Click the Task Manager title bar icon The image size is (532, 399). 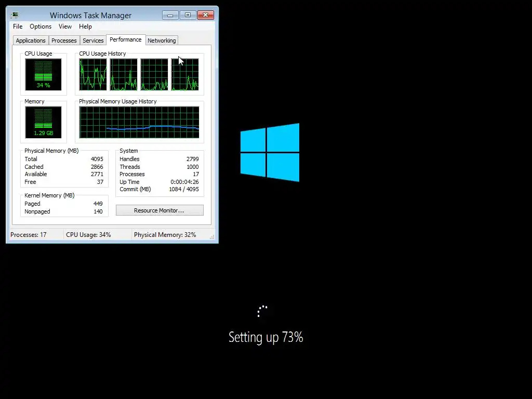pyautogui.click(x=15, y=15)
